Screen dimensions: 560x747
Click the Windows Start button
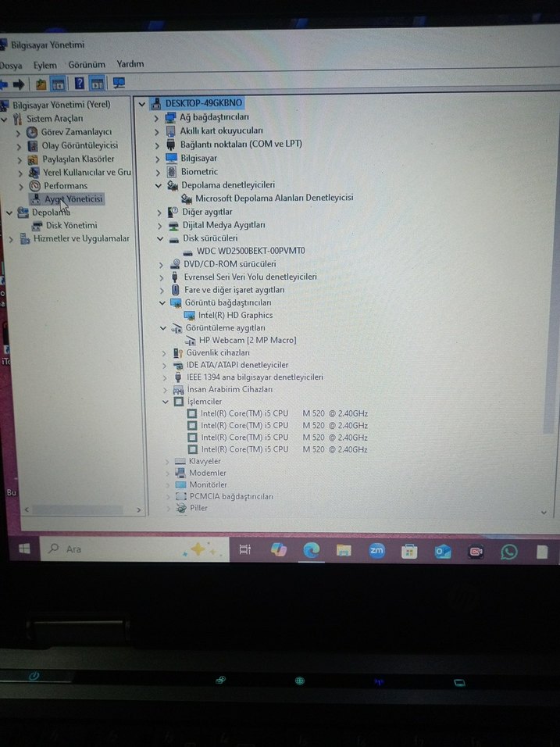[x=24, y=549]
